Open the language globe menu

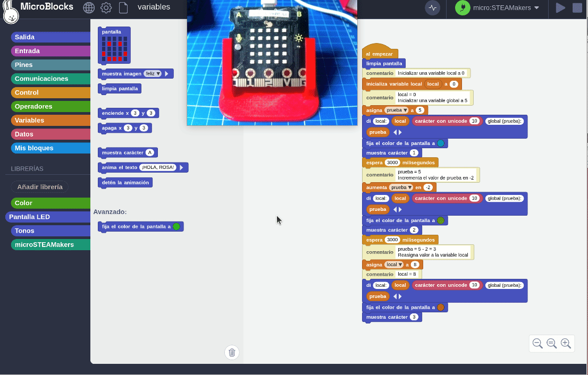(x=89, y=7)
